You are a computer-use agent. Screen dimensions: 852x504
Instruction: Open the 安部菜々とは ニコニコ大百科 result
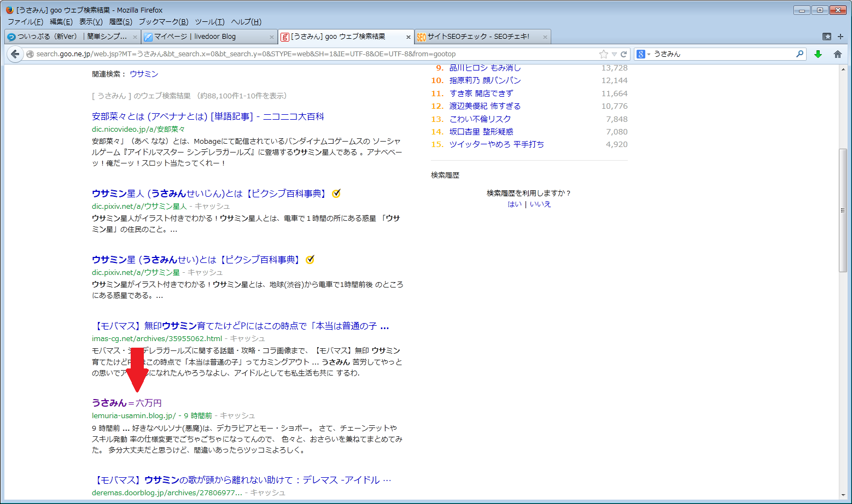208,116
